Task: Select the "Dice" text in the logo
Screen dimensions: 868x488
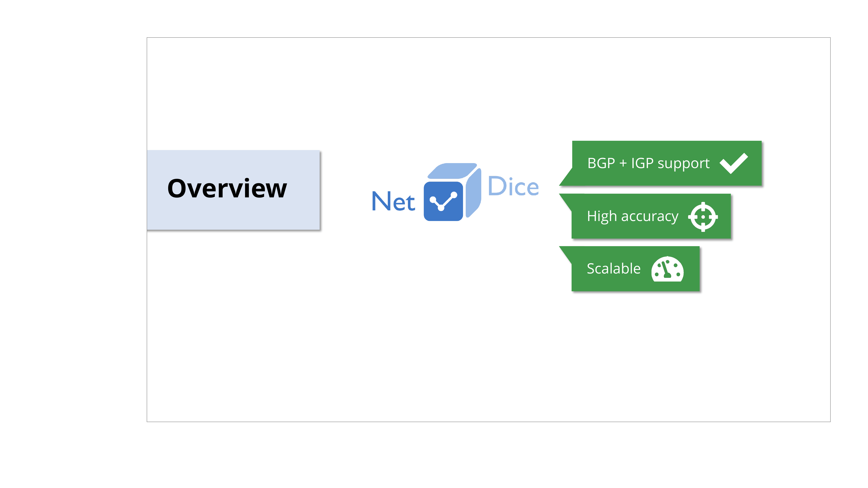Action: click(x=513, y=187)
